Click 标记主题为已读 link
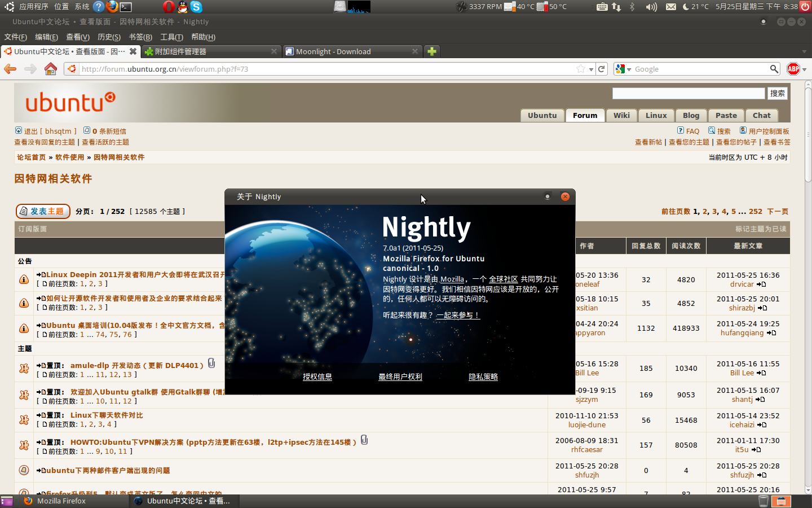 pos(761,229)
